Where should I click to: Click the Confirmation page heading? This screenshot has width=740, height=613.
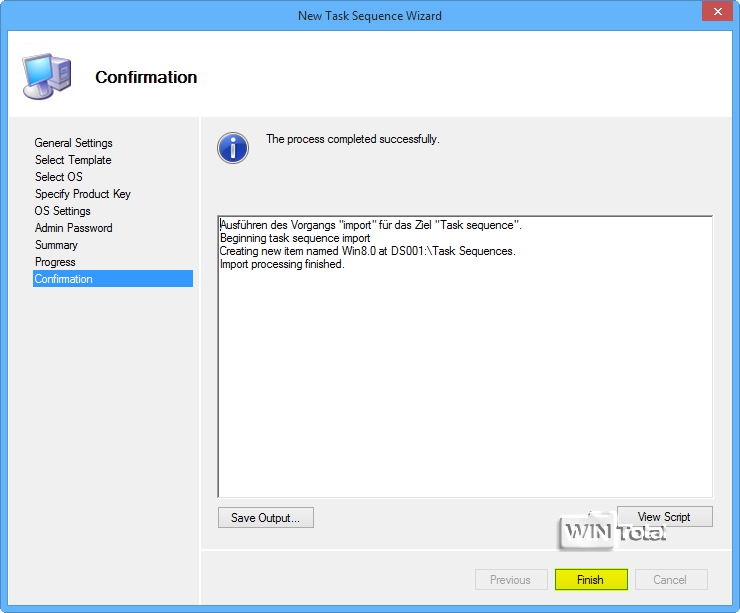146,77
